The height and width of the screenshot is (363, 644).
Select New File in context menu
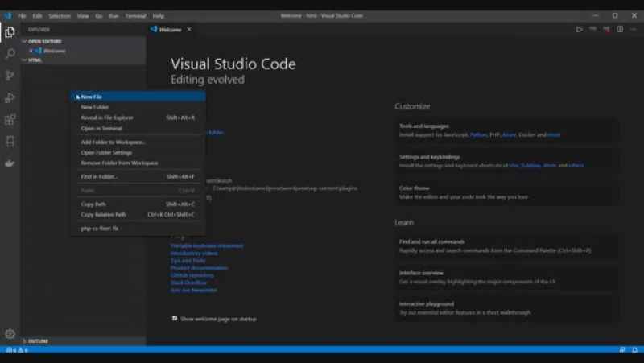(138, 97)
